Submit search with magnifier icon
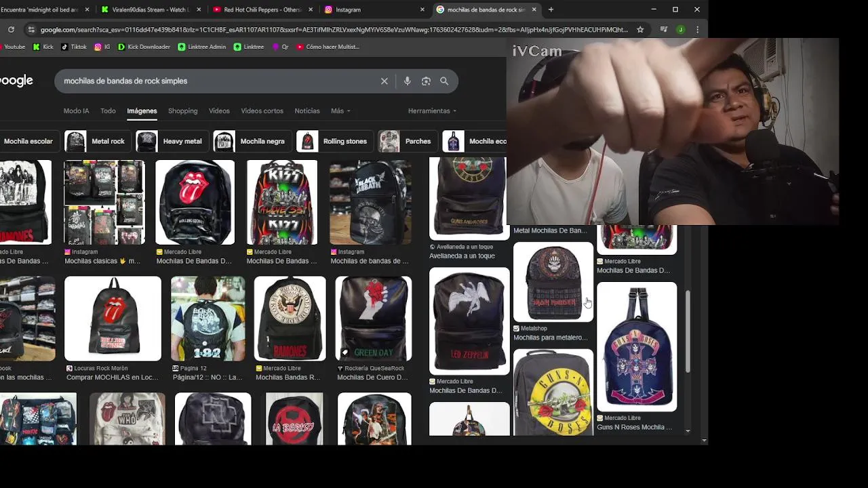 pos(444,81)
